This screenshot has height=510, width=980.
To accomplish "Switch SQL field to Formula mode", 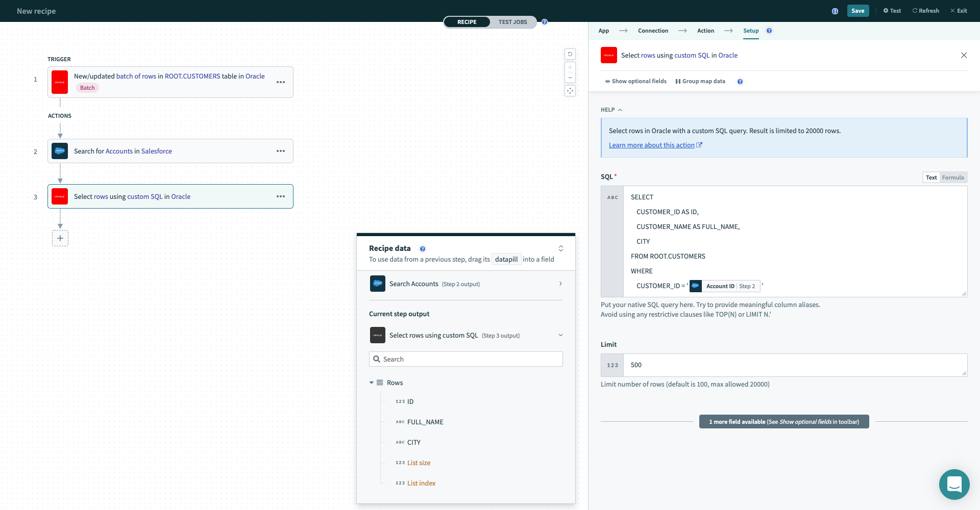I will tap(952, 177).
